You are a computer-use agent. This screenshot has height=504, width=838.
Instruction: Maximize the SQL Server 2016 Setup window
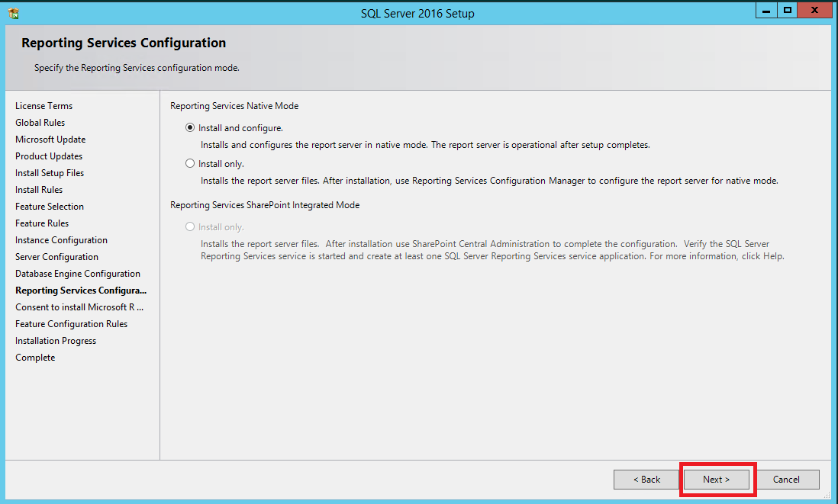pyautogui.click(x=787, y=10)
